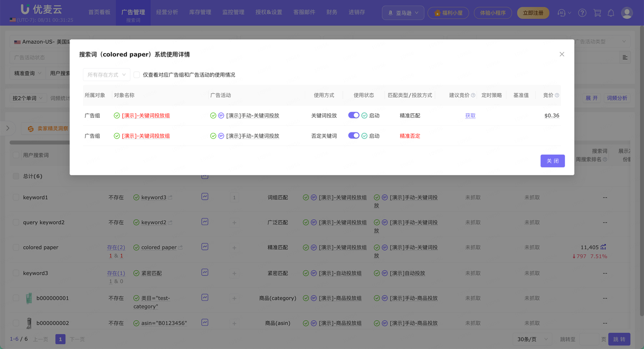This screenshot has height=349, width=644.
Task: Open the 经营分析 menu
Action: 167,12
